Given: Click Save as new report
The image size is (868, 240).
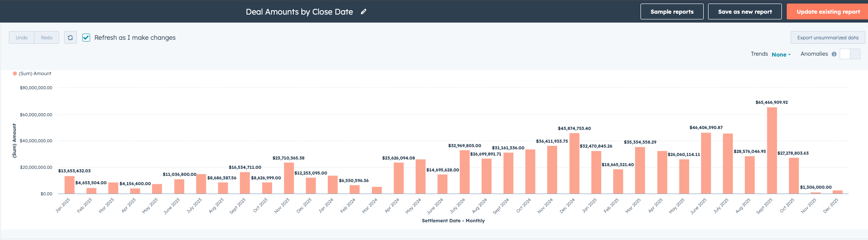Looking at the screenshot, I should click(745, 11).
